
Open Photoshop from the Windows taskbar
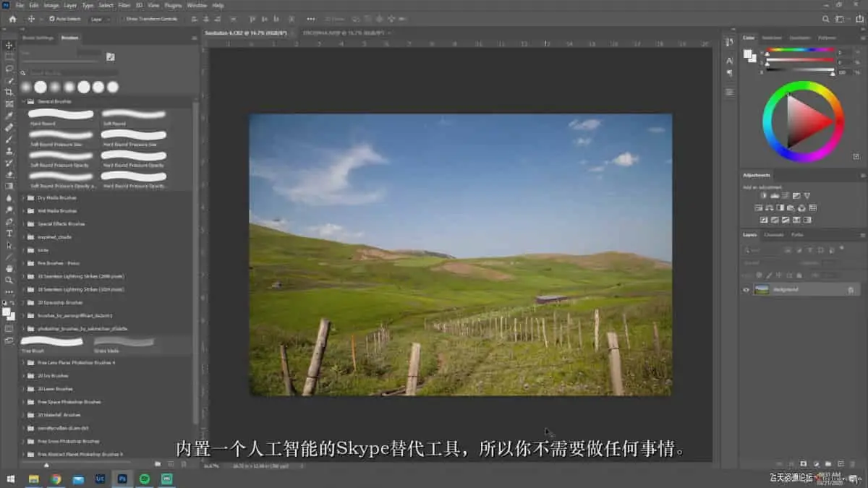[123, 479]
